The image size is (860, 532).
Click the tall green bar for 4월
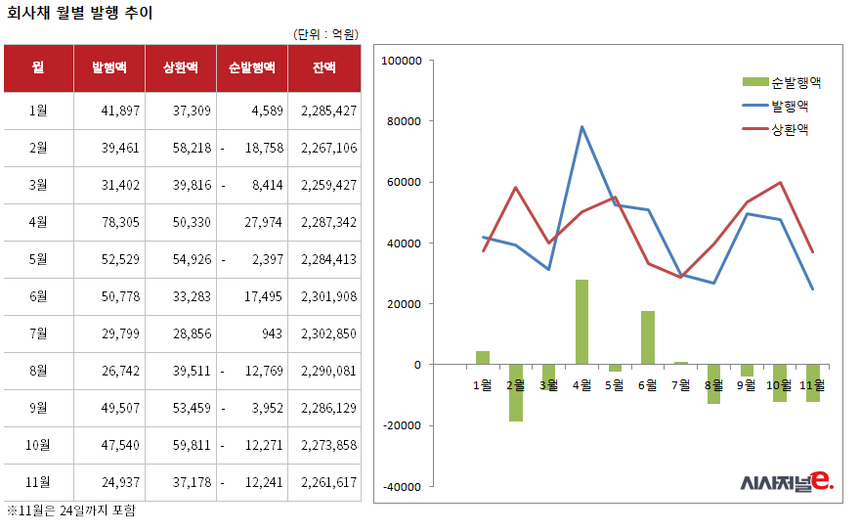(581, 321)
